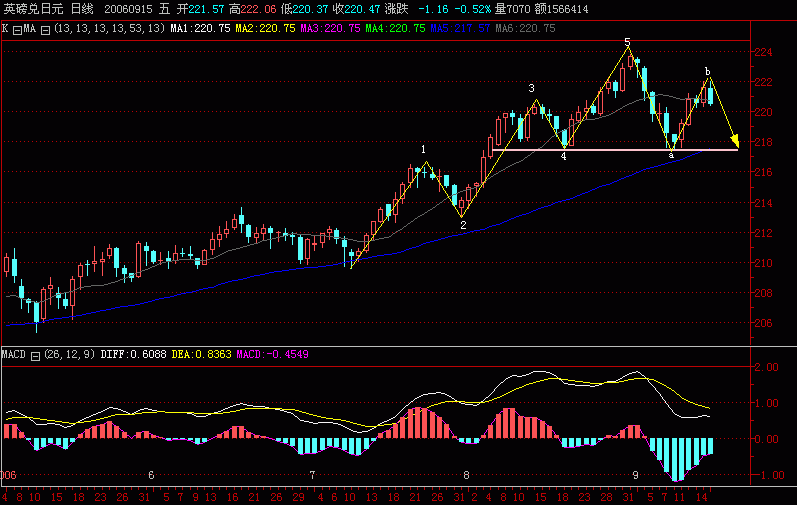Click the MA1:220.75 legend
This screenshot has height=505, width=797.
coord(200,28)
